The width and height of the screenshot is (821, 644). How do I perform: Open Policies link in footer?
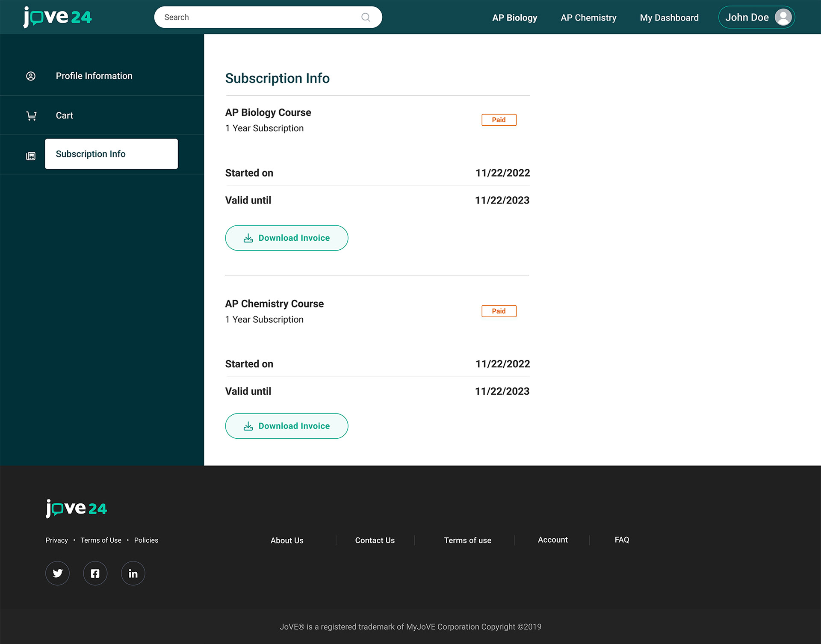click(146, 540)
